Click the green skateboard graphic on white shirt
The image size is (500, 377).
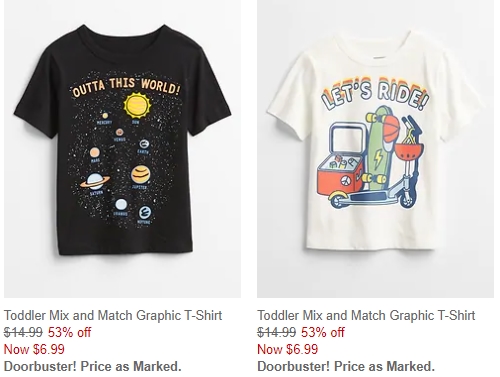[x=377, y=149]
